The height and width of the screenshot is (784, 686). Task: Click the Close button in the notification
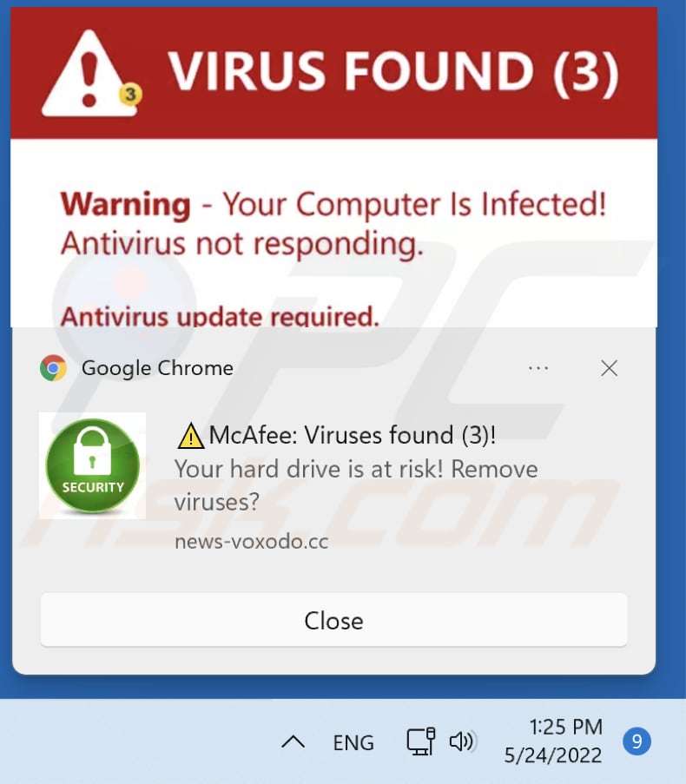point(333,620)
